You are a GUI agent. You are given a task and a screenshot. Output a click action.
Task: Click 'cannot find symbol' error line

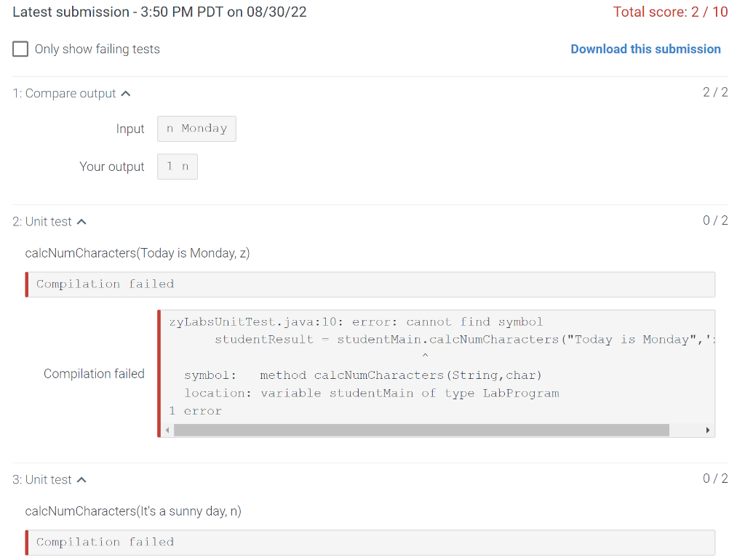[356, 322]
